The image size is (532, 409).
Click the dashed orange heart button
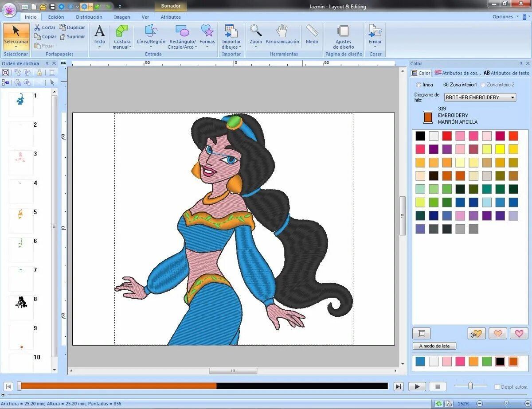pos(498,333)
